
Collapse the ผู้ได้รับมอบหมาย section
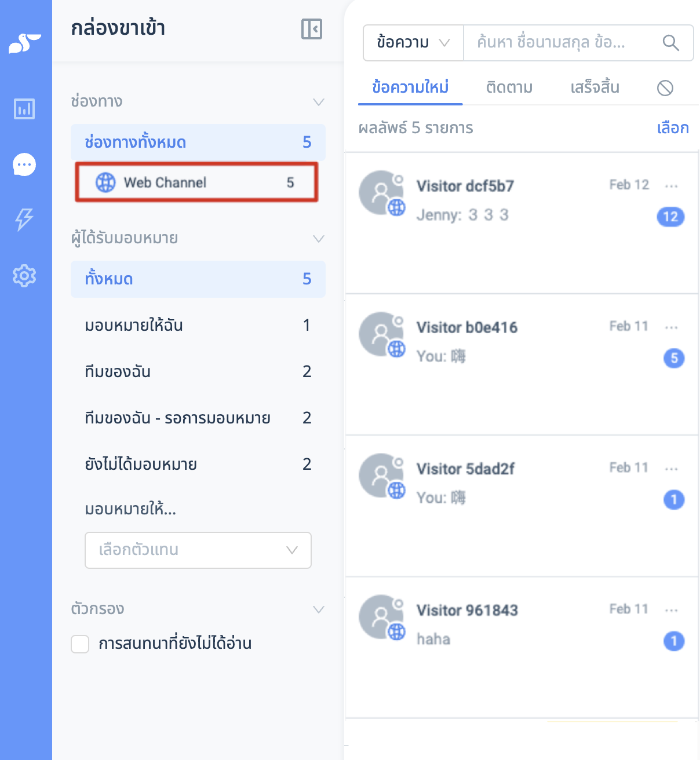pos(319,239)
